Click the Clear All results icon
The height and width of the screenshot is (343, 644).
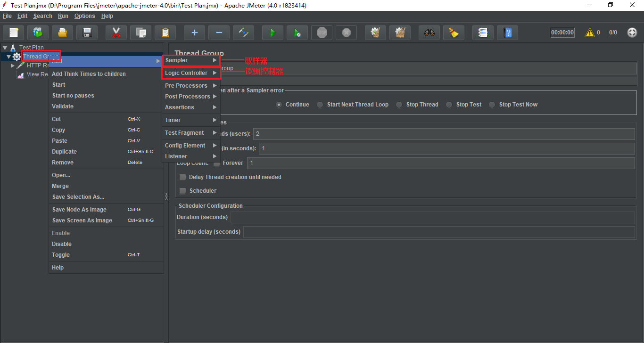[400, 33]
